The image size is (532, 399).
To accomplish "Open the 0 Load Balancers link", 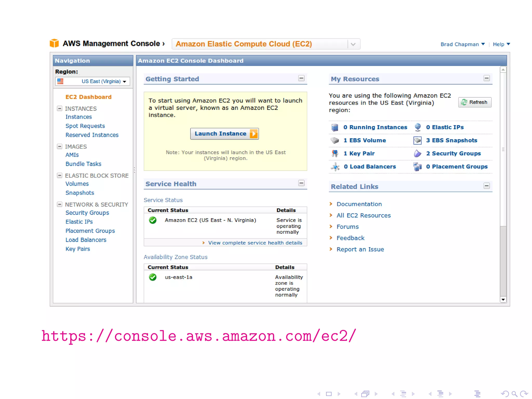I will [370, 167].
